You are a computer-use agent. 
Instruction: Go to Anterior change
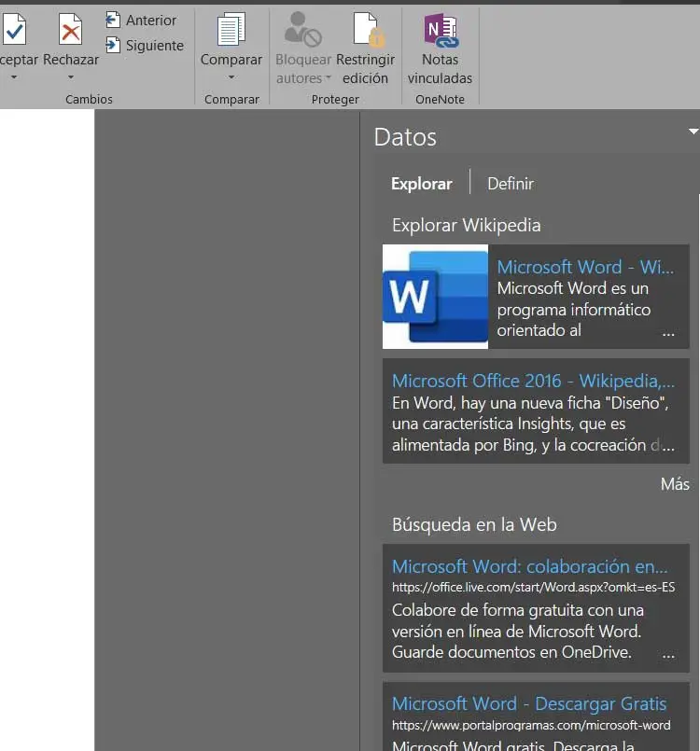tap(141, 21)
